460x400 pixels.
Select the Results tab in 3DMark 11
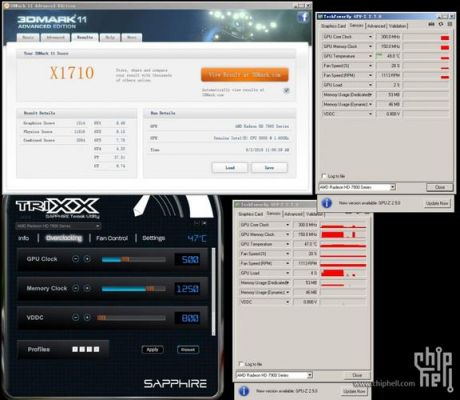(x=85, y=37)
